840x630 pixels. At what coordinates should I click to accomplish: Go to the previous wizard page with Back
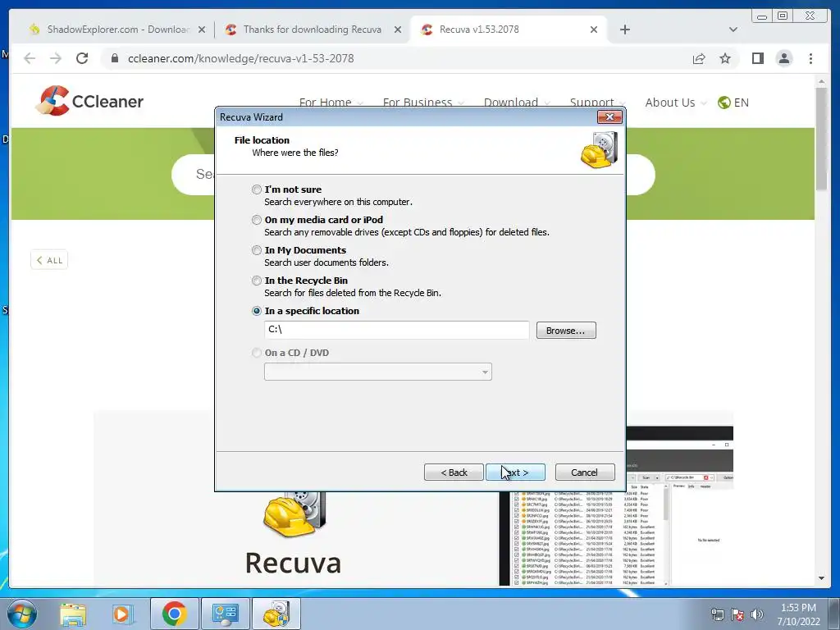coord(454,472)
